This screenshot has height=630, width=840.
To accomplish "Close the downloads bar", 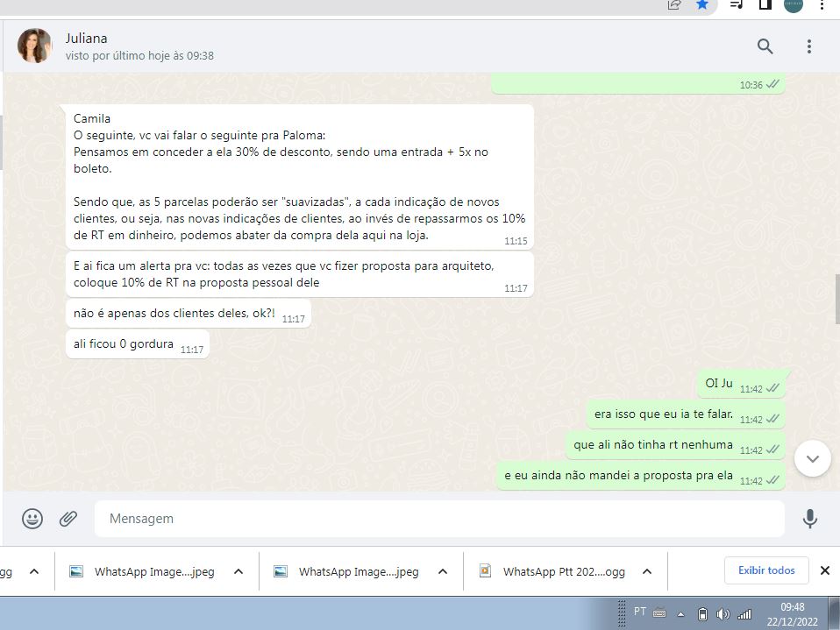I will click(825, 570).
